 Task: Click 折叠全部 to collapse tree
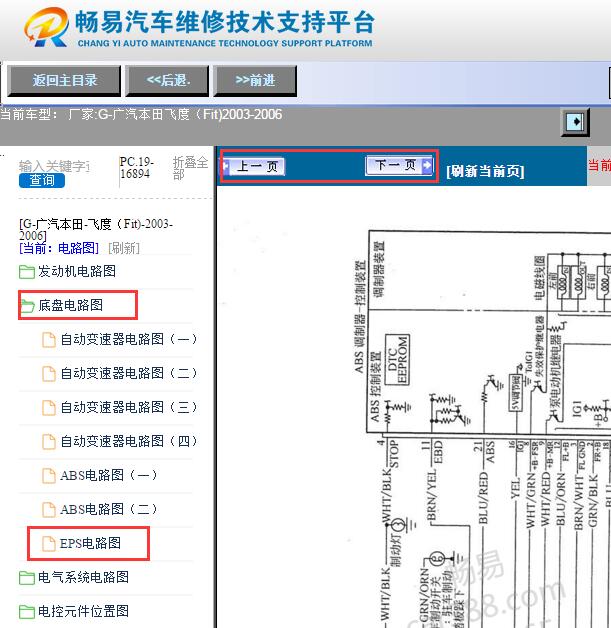191,168
